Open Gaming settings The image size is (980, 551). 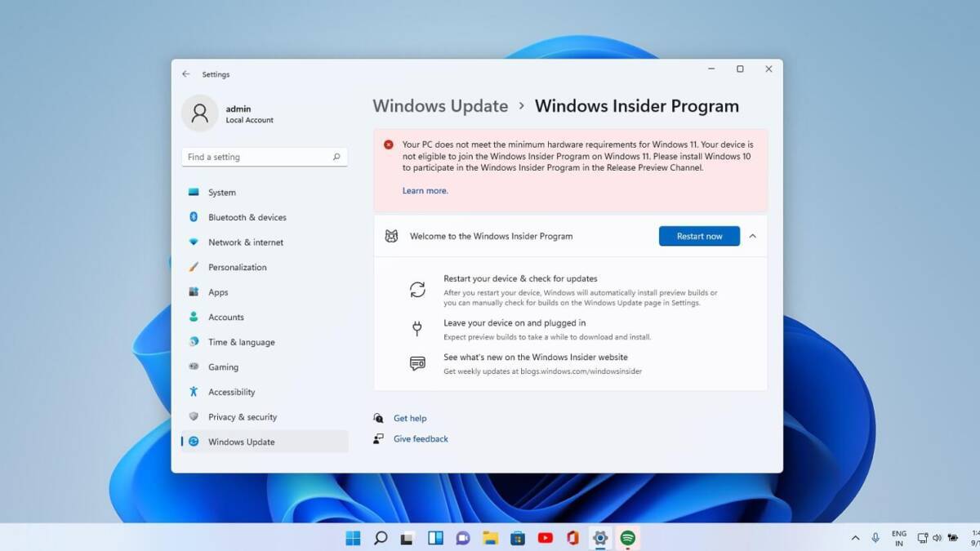click(x=265, y=367)
